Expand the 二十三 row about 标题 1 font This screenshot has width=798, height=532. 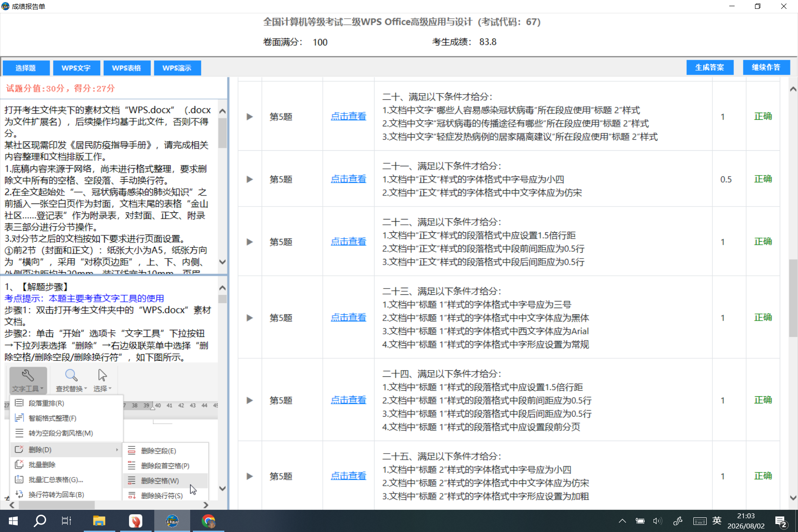[250, 318]
